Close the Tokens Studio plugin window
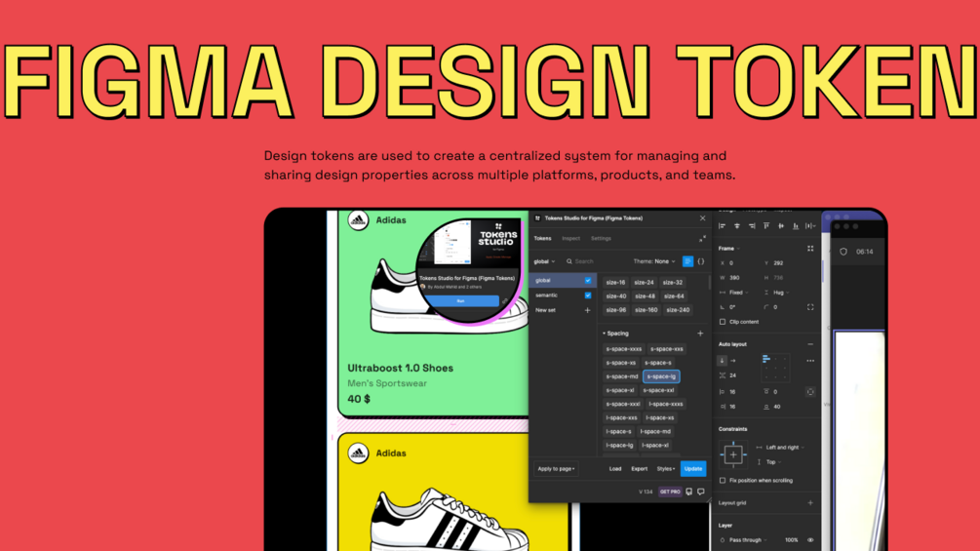Image resolution: width=980 pixels, height=551 pixels. [702, 218]
